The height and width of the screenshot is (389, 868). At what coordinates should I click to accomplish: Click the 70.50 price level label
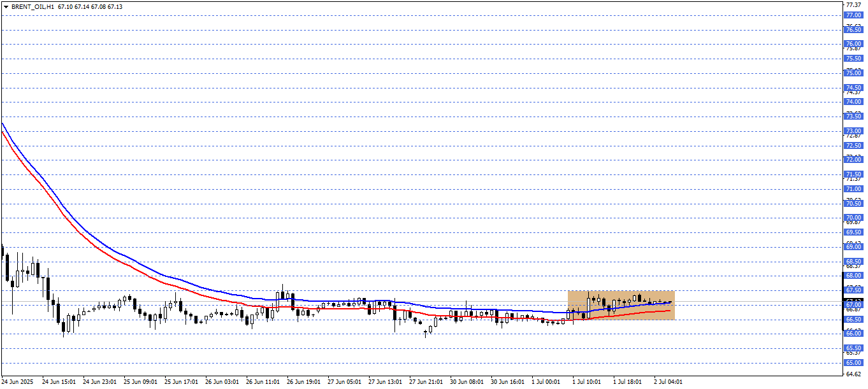coord(853,204)
